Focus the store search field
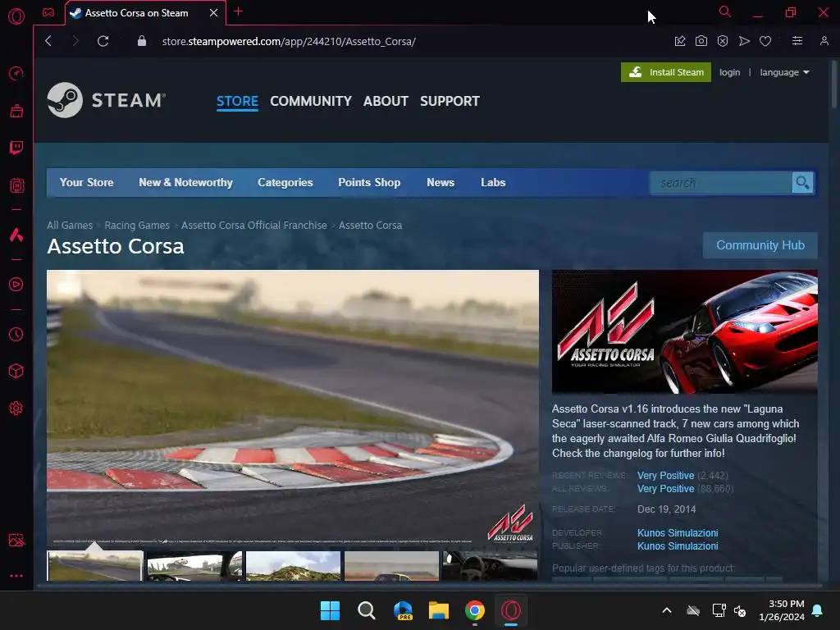This screenshot has height=630, width=840. click(x=721, y=183)
